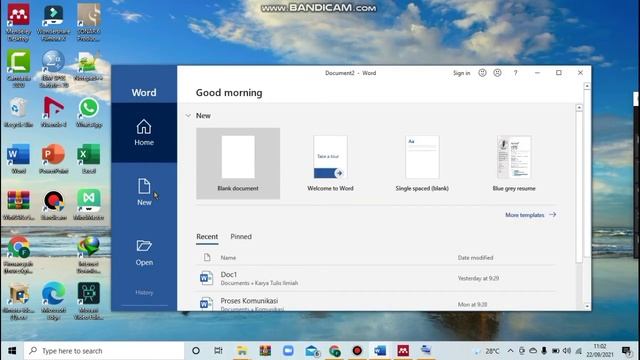
Task: Switch to the Pinned tab
Action: 241,237
